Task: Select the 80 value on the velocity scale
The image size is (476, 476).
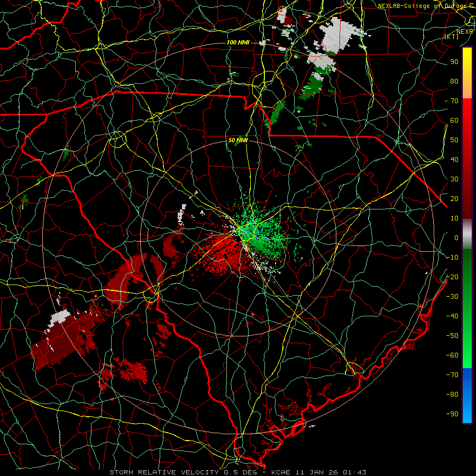Action: tap(454, 81)
